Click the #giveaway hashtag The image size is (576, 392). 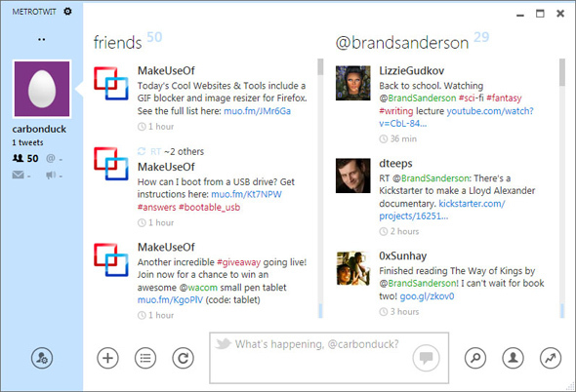tap(238, 262)
